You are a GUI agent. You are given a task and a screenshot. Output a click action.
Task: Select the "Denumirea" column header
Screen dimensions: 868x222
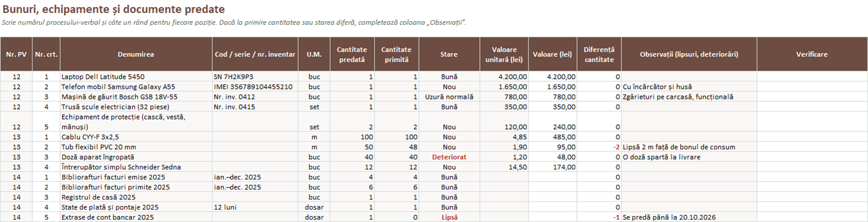click(x=136, y=54)
